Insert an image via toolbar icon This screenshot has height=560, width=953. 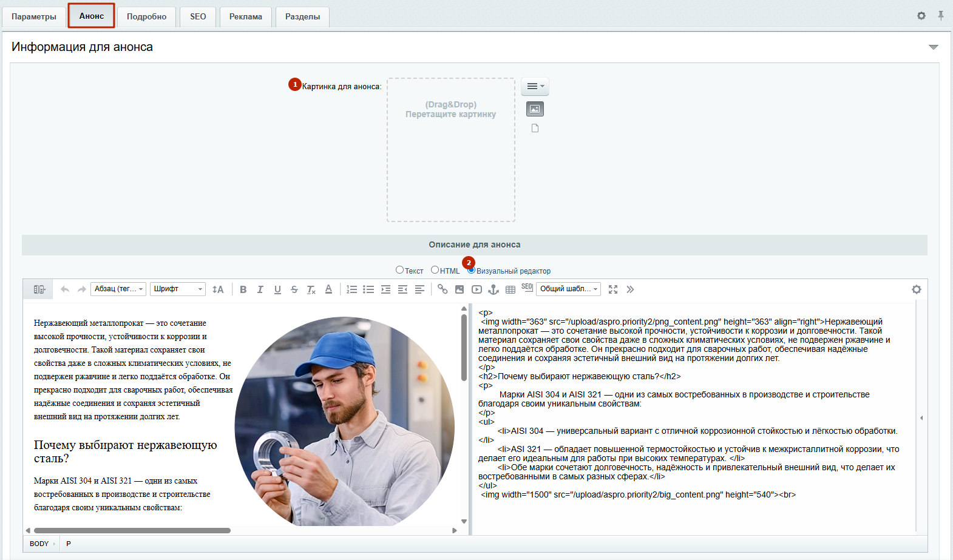click(x=460, y=289)
